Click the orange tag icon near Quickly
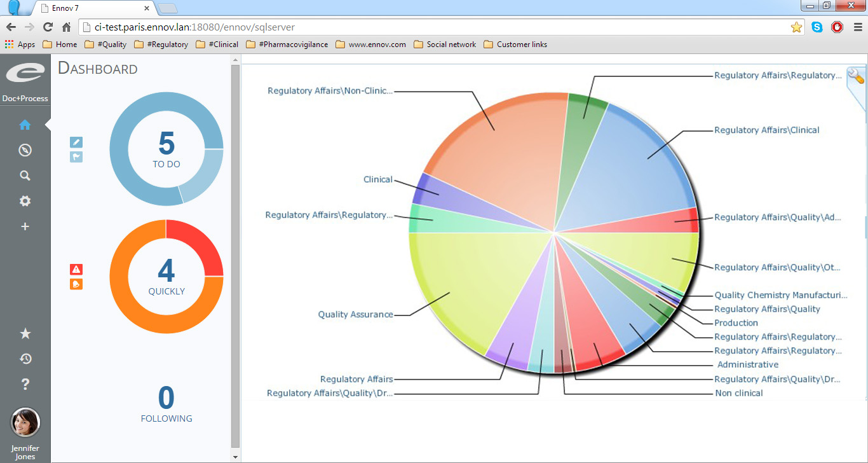Viewport: 868px width, 463px height. pos(76,284)
